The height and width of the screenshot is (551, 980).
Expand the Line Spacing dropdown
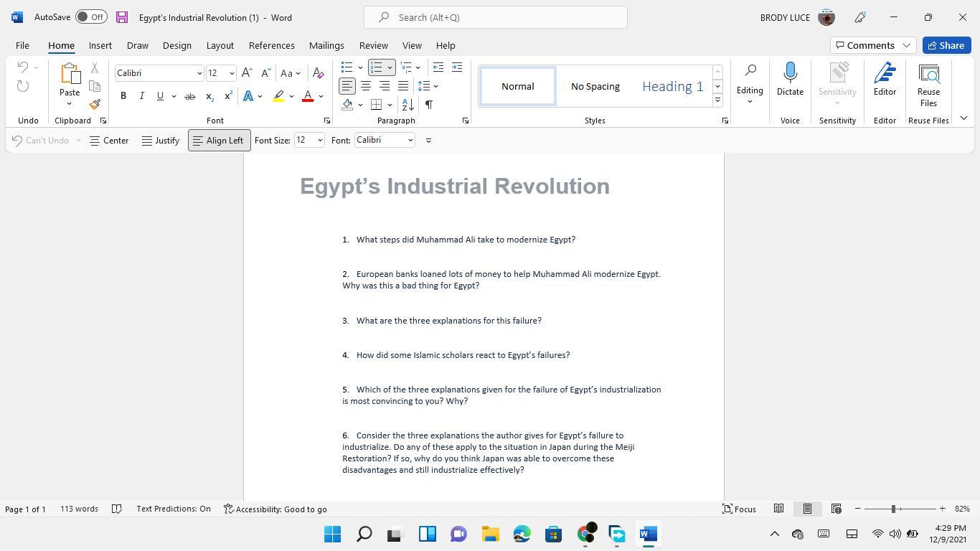(x=435, y=86)
